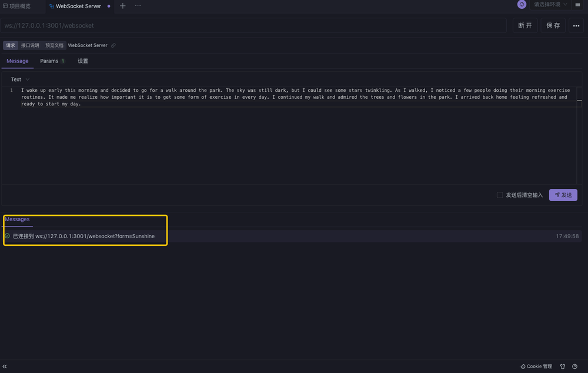Click the 断开 disconnect button
This screenshot has width=588, height=373.
click(x=524, y=25)
